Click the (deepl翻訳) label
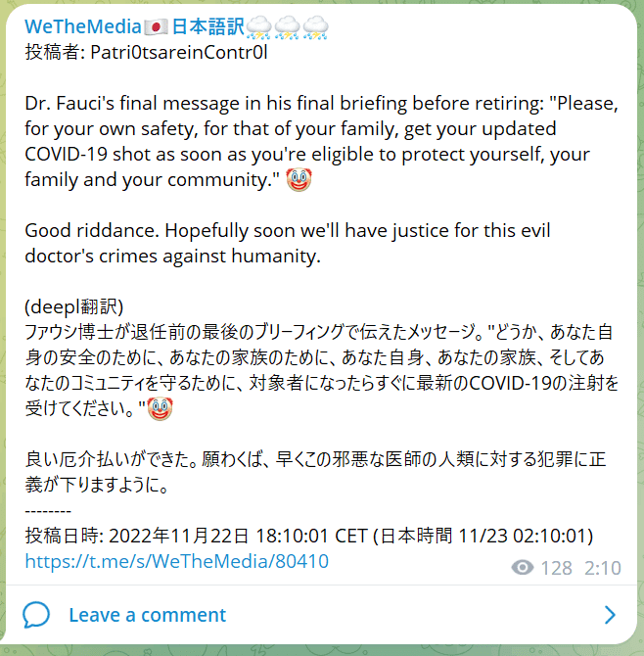644x656 pixels. point(74,306)
